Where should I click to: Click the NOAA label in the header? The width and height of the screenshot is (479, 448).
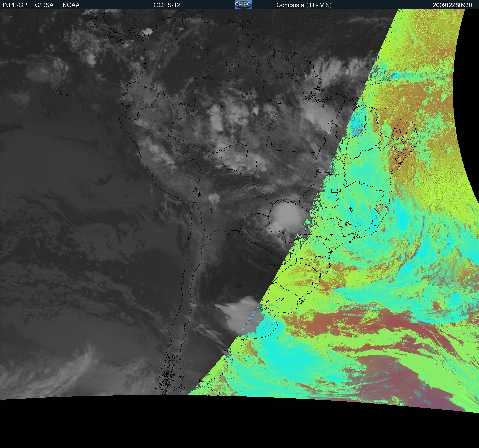coord(71,5)
